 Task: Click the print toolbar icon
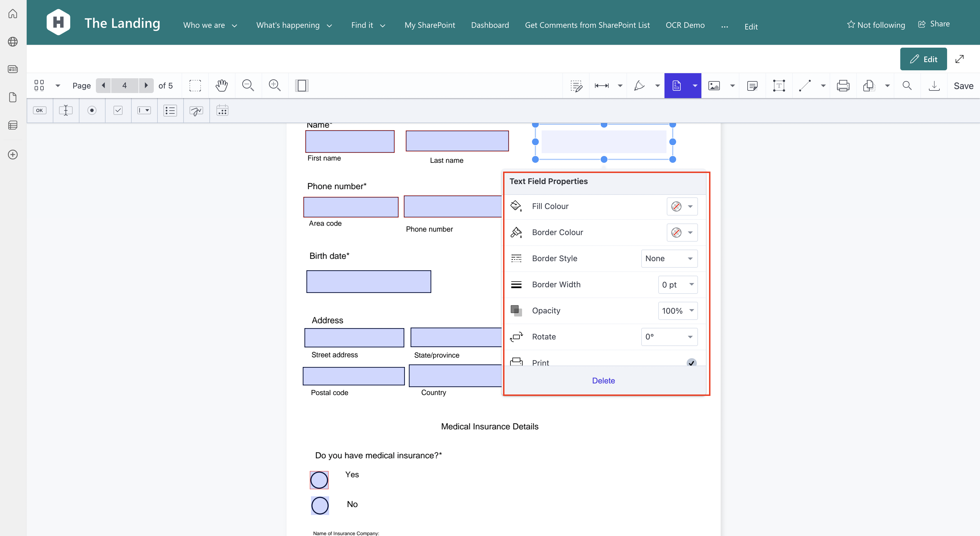click(843, 86)
